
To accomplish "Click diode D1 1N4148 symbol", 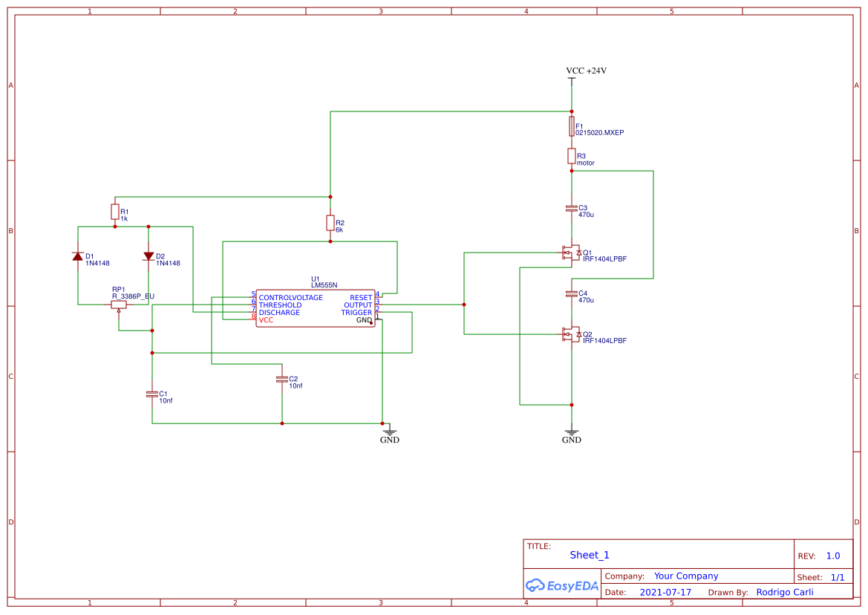I will [x=78, y=256].
